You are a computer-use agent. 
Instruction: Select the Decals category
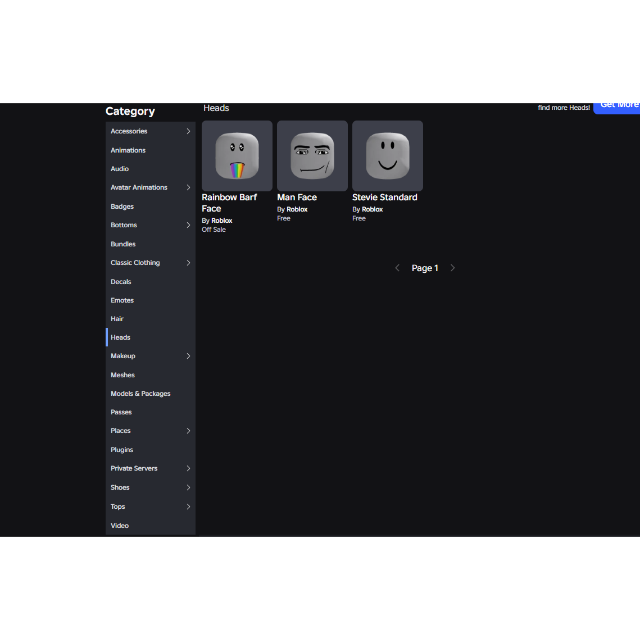151,282
